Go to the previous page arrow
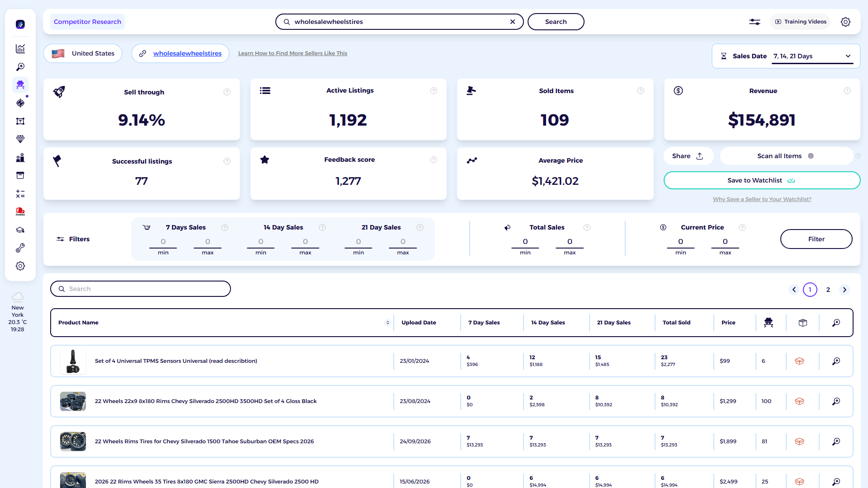 click(x=794, y=290)
